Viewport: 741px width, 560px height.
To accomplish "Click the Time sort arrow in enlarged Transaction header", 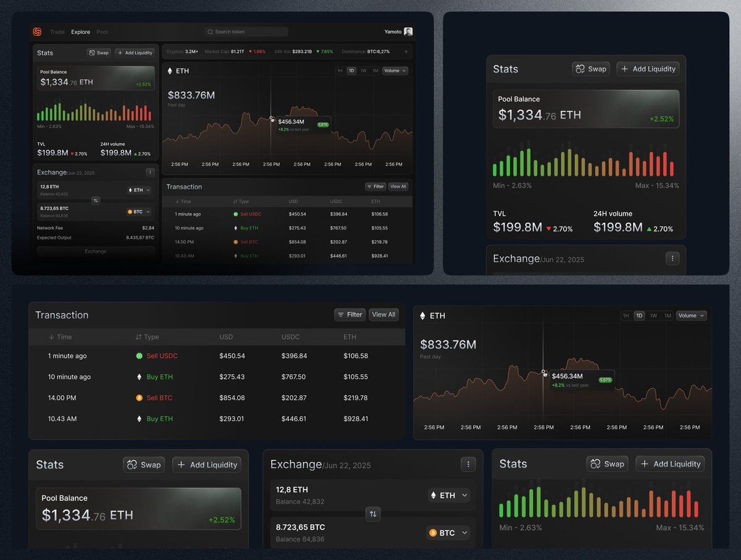I will click(51, 337).
